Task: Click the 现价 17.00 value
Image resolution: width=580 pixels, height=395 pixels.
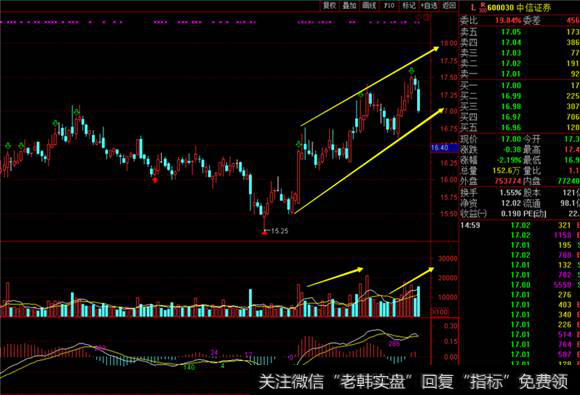Action: [511, 139]
